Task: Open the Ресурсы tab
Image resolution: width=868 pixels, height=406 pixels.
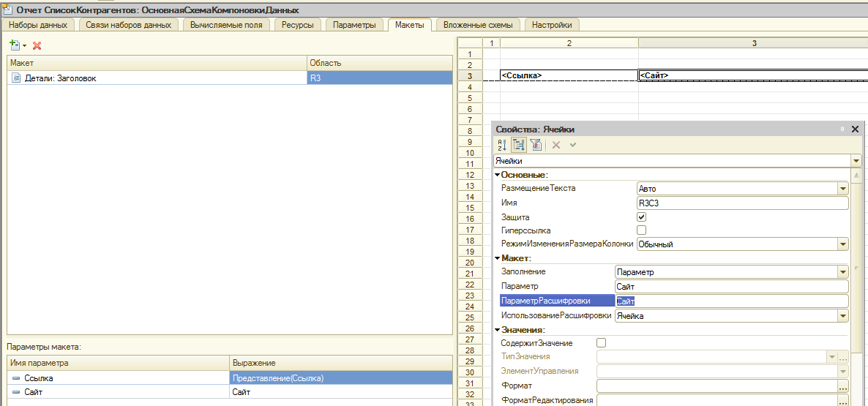Action: tap(297, 25)
